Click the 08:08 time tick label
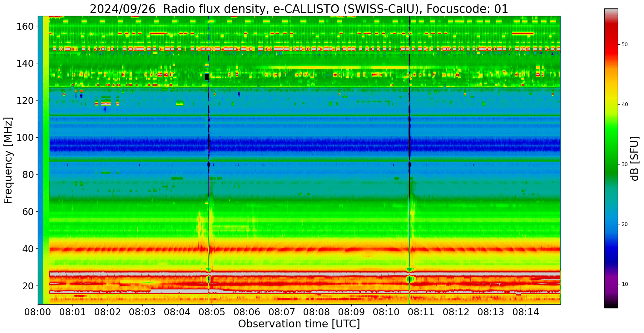644x333 pixels. pyautogui.click(x=317, y=312)
